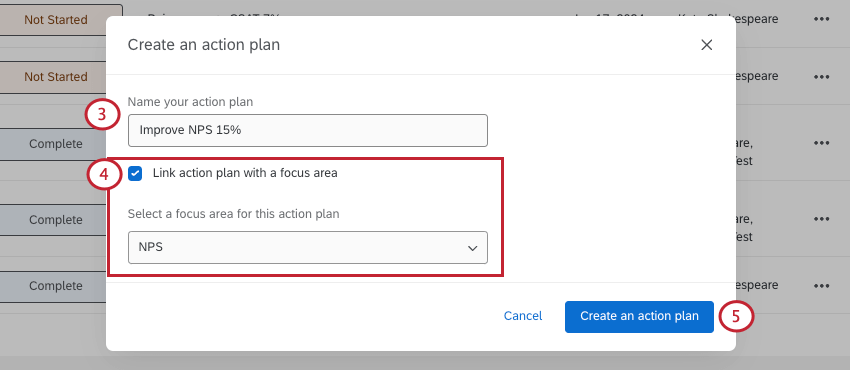
Task: Click the Create an action plan button
Action: tap(639, 316)
